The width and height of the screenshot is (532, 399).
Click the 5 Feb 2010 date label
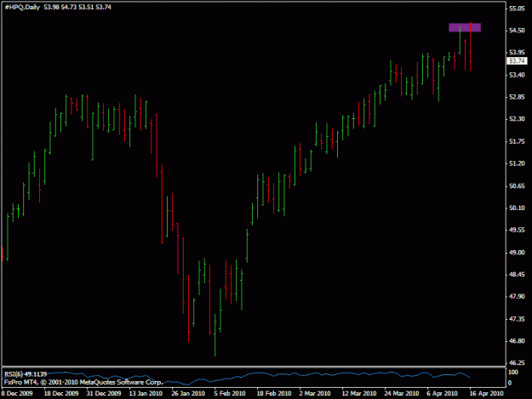[x=230, y=394]
